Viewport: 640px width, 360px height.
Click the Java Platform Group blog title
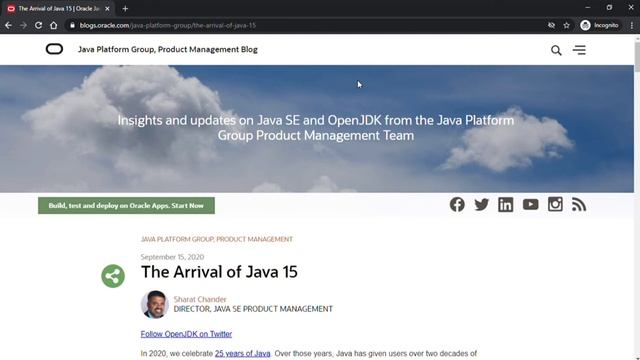(168, 49)
